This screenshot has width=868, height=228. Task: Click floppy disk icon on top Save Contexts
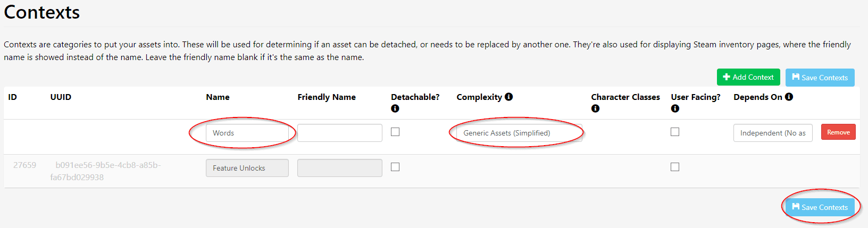click(x=796, y=77)
